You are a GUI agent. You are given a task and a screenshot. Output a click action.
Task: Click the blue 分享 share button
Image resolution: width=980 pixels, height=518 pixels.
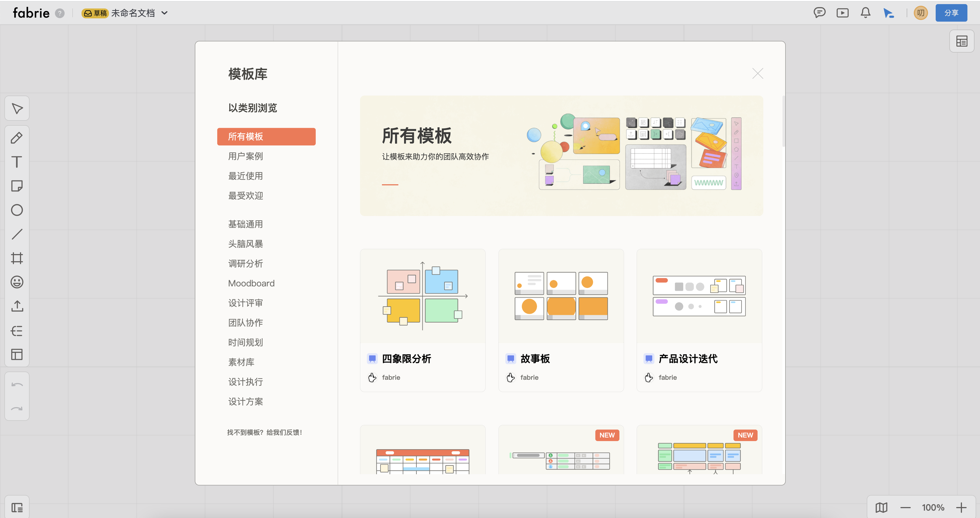(951, 13)
